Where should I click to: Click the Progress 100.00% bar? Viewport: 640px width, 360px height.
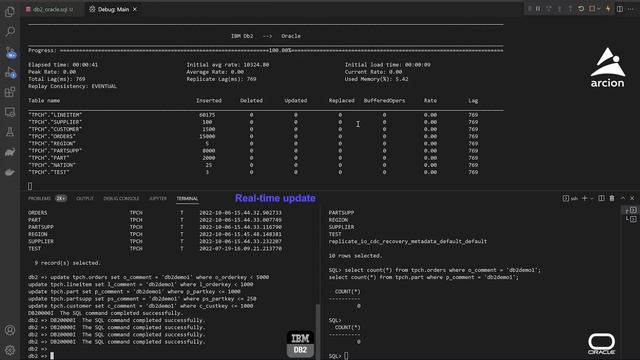265,50
